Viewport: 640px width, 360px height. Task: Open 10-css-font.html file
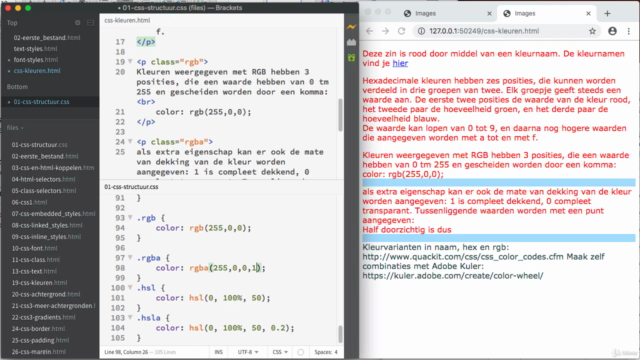[34, 248]
